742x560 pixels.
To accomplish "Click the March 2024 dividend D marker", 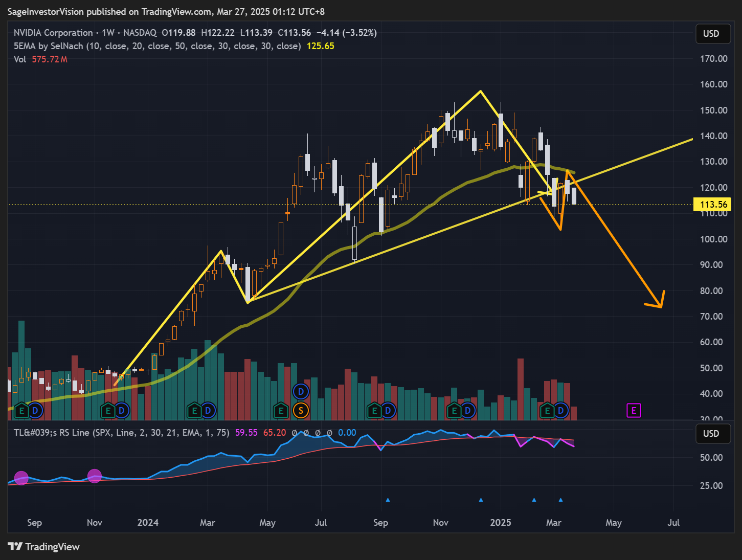I will [x=208, y=410].
